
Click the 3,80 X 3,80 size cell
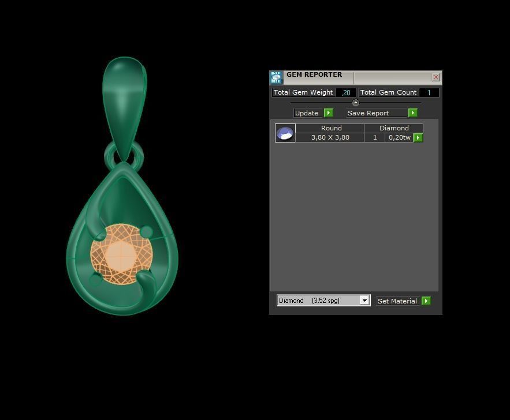click(x=330, y=137)
